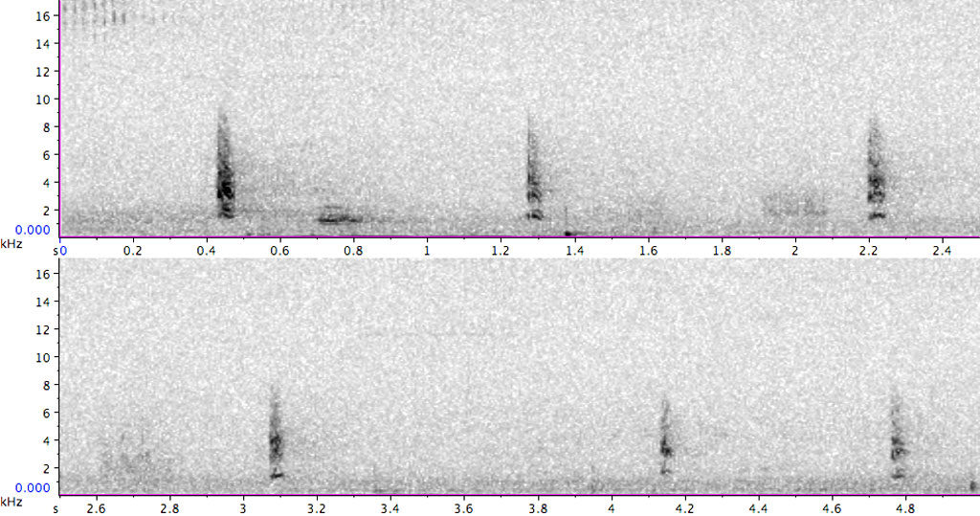Click the 4.4 time-axis label
Viewport: 980px width, 516px height.
[759, 509]
